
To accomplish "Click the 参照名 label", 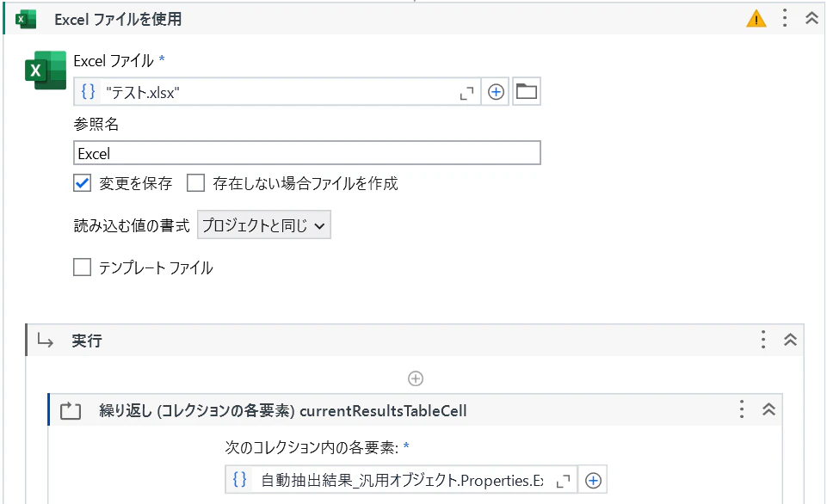I will click(96, 124).
